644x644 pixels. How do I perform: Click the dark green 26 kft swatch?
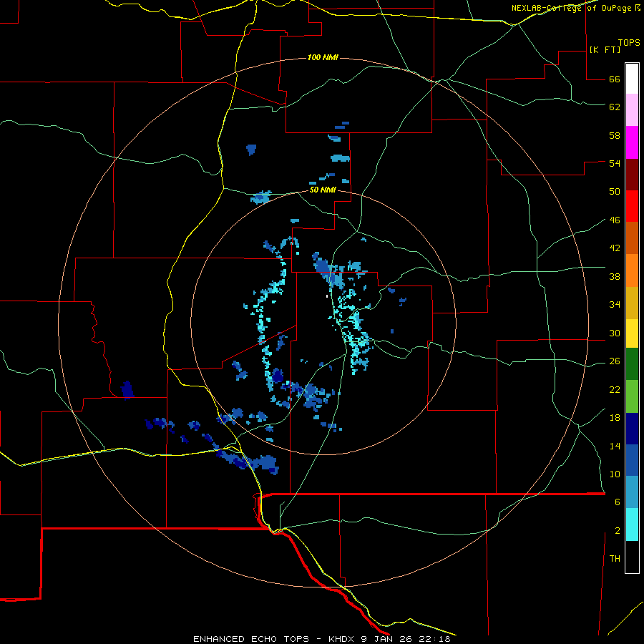[632, 364]
